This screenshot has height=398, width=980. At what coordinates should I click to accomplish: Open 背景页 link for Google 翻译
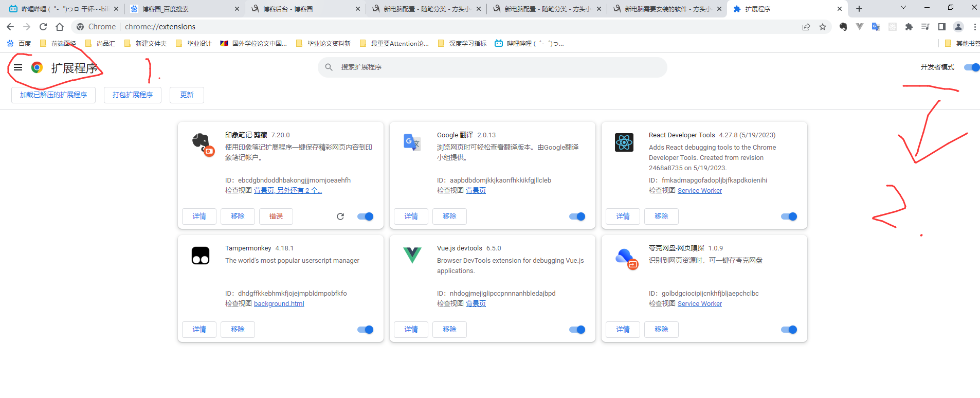476,191
